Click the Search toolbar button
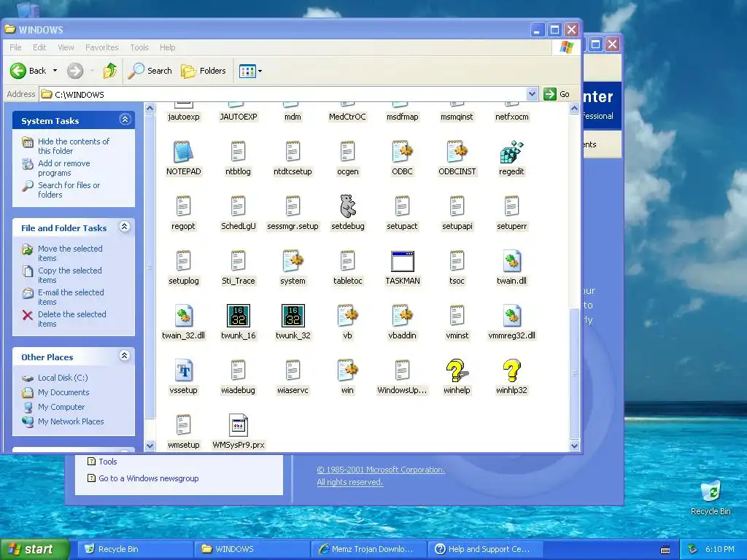 pyautogui.click(x=150, y=71)
